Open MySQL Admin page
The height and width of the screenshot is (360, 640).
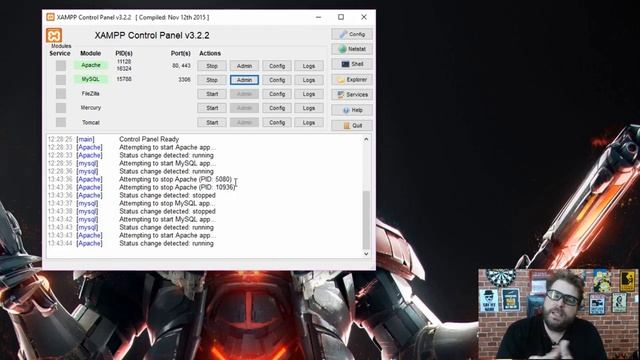tap(244, 80)
